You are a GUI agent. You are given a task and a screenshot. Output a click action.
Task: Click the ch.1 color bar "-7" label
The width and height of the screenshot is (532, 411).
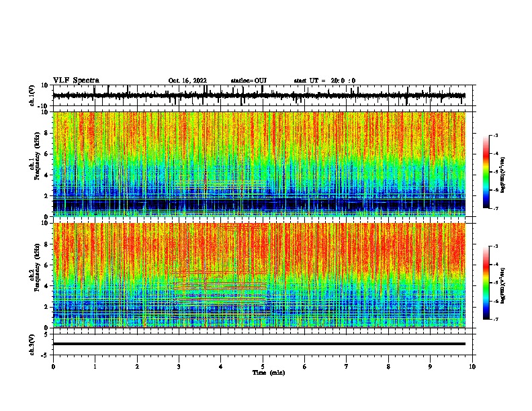(x=496, y=208)
